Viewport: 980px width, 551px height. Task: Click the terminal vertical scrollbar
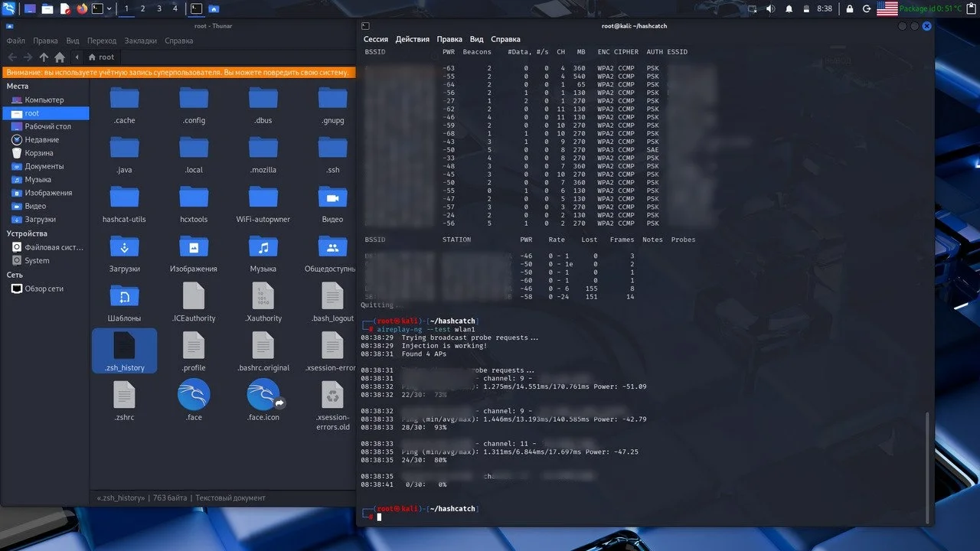[x=927, y=459]
